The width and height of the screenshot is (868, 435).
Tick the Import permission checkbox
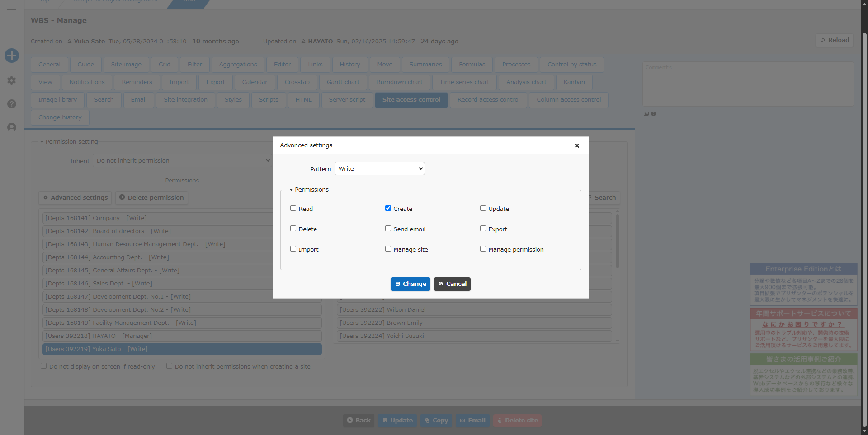point(293,249)
